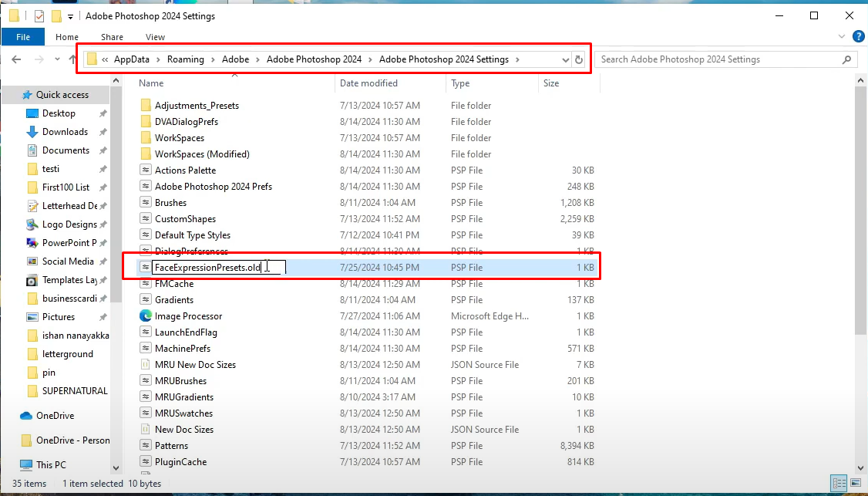This screenshot has width=868, height=496.
Task: Switch to large icons view via status bar icon
Action: click(x=855, y=483)
